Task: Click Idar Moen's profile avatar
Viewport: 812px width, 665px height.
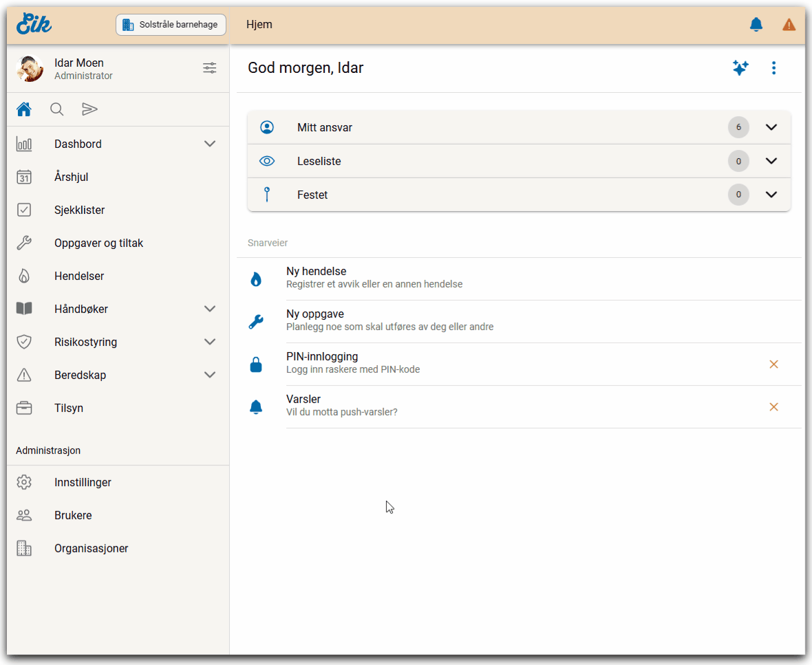Action: [x=30, y=69]
